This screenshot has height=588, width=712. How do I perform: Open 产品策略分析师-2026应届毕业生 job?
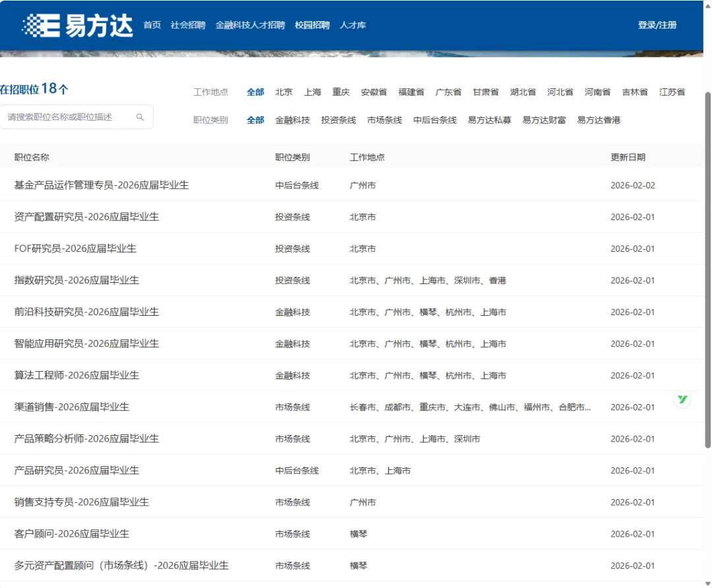pyautogui.click(x=86, y=439)
